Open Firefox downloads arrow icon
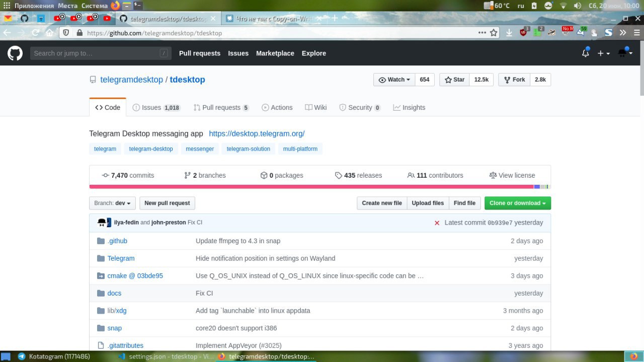 [509, 33]
